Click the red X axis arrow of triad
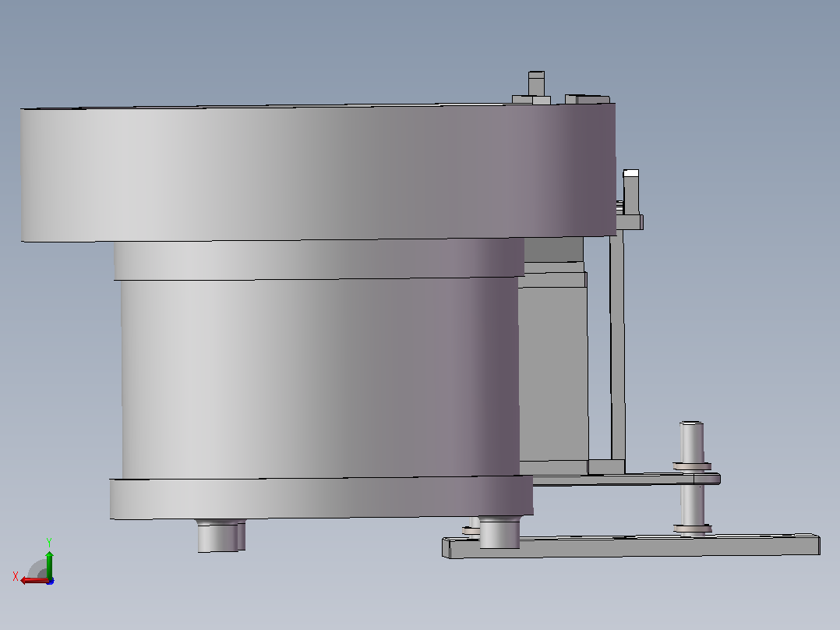840x630 pixels. [x=34, y=580]
